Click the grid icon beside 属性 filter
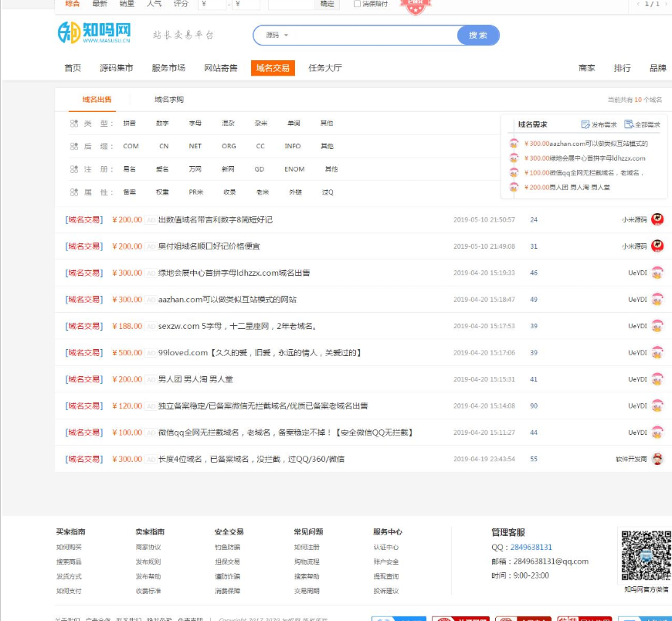Image resolution: width=672 pixels, height=621 pixels. 74,192
